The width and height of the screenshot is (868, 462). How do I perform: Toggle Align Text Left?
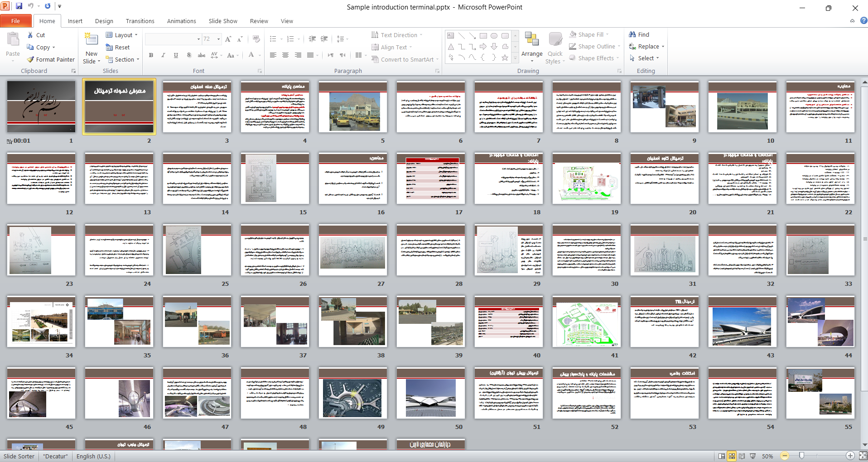coord(273,55)
